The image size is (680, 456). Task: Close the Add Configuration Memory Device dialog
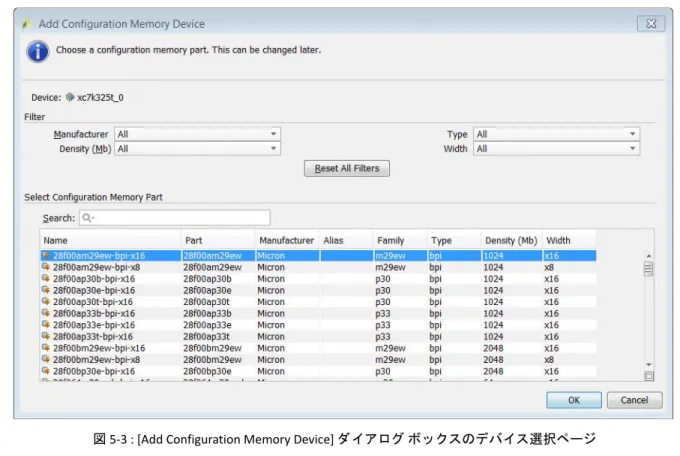(651, 23)
